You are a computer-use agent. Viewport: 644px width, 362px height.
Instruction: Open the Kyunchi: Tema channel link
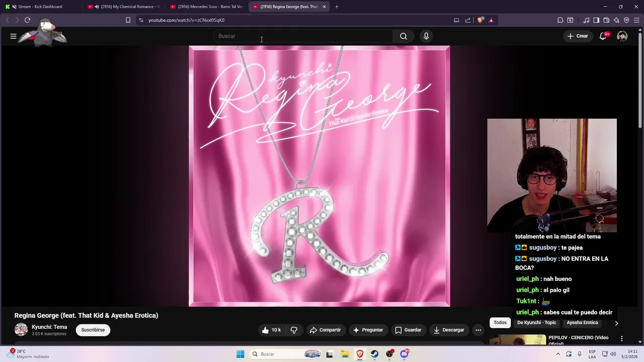tap(49, 327)
